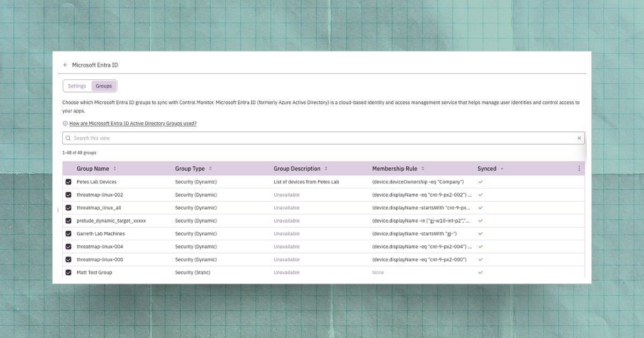Click synced checkmark for prelude_dynamic_target_xxxxx

480,221
